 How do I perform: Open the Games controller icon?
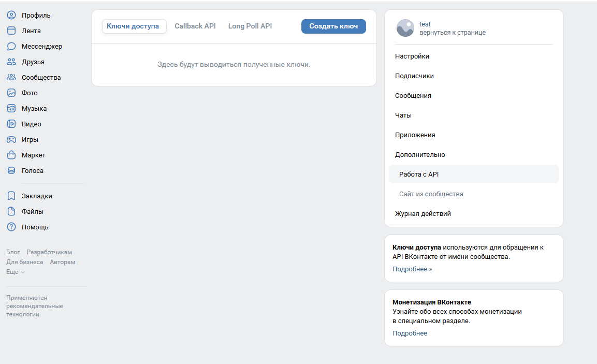coord(11,140)
